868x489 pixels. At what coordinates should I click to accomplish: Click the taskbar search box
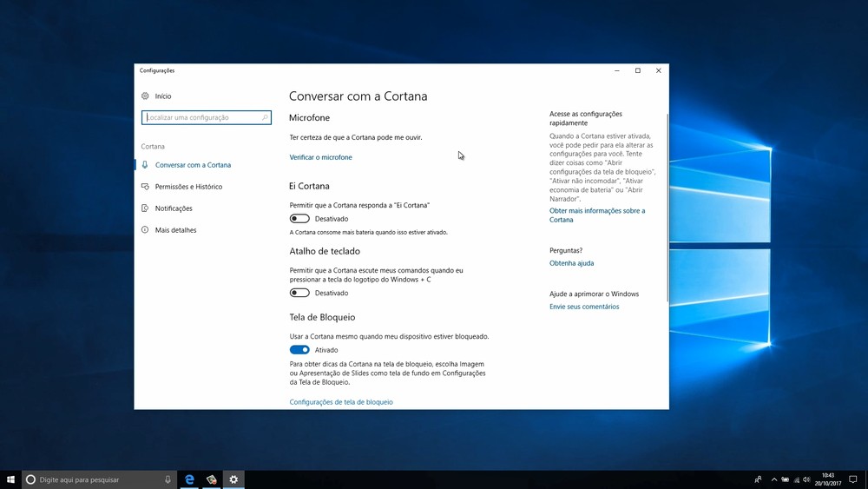tap(100, 479)
